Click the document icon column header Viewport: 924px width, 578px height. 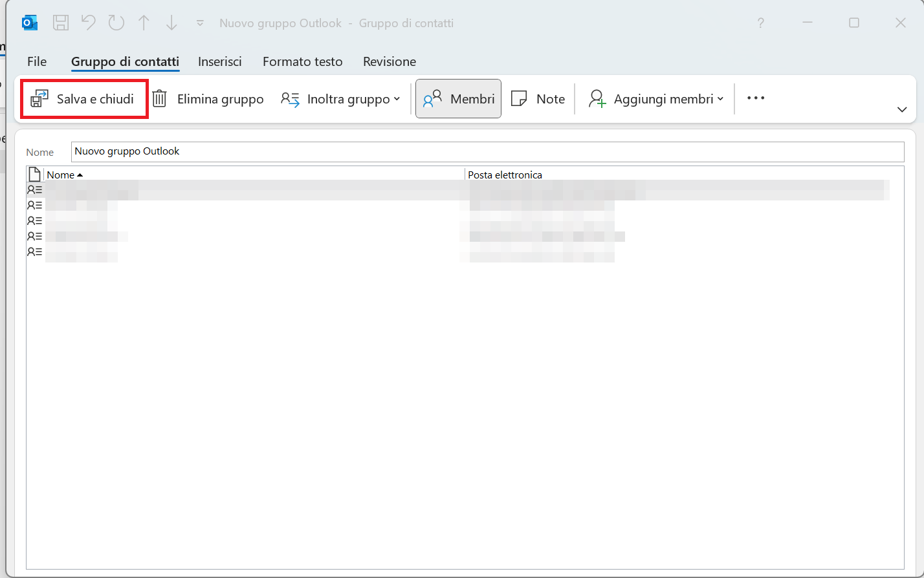click(35, 175)
